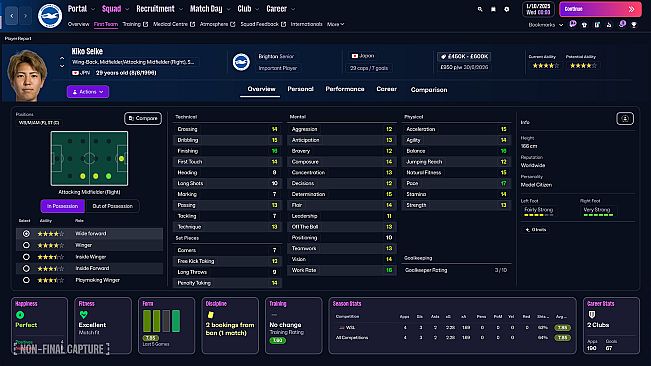This screenshot has height=366, width=651.
Task: Click the Compare button
Action: click(x=143, y=119)
